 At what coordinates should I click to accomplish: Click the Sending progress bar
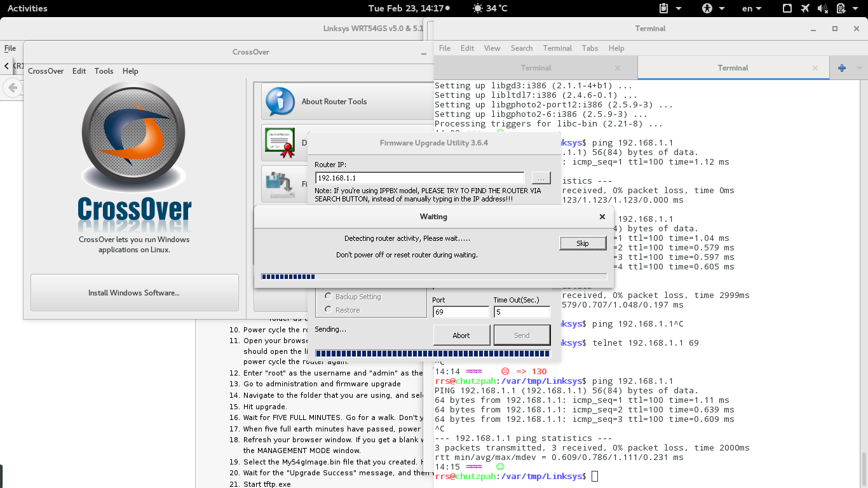[433, 353]
